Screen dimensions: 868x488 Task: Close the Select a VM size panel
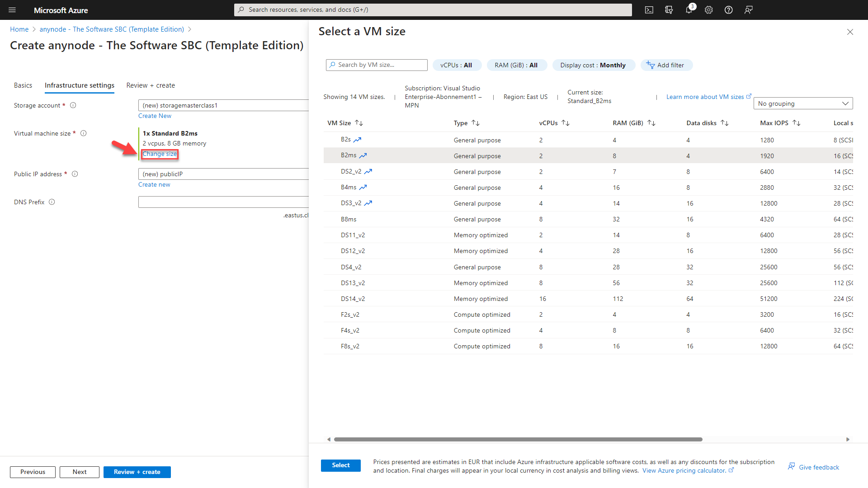[850, 32]
